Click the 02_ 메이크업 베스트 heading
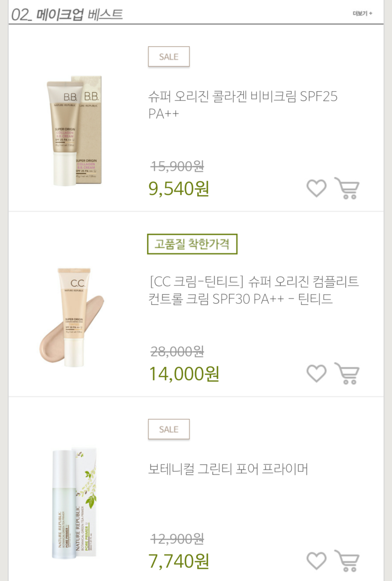This screenshot has width=392, height=581. tap(67, 14)
